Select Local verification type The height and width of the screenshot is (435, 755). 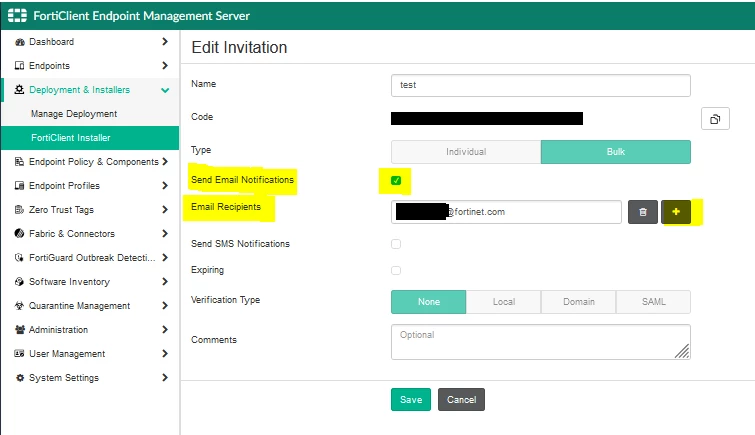(x=504, y=302)
